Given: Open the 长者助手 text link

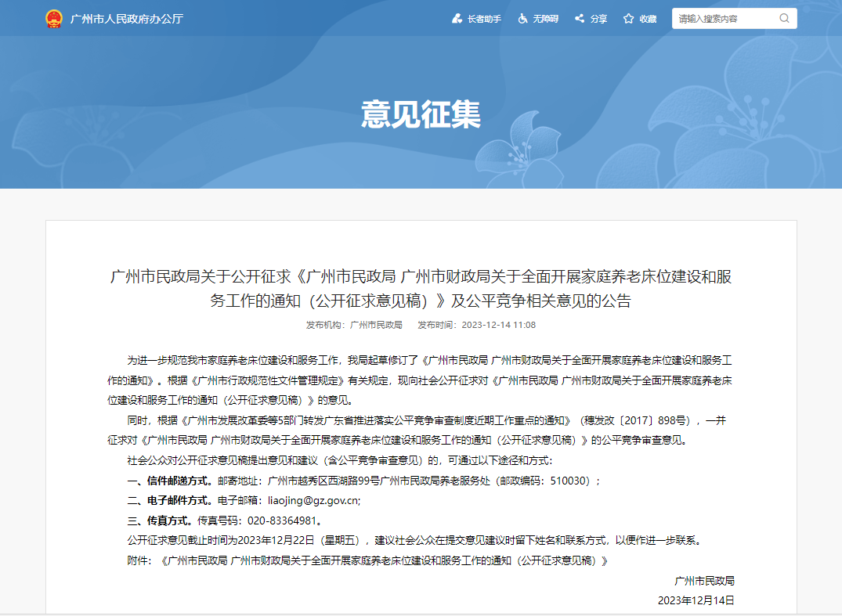Looking at the screenshot, I should 484,19.
